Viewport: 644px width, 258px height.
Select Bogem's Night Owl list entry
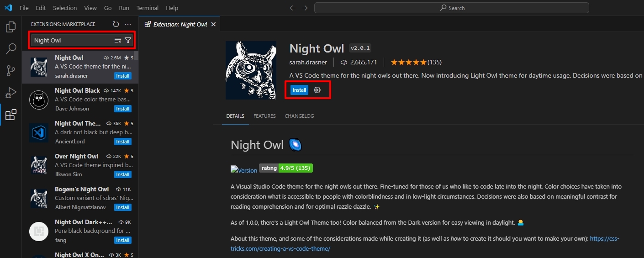80,198
